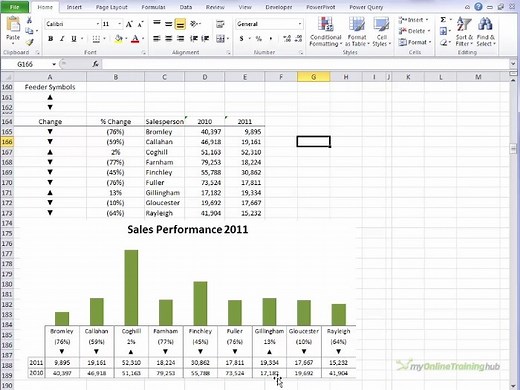Click Decrease Decimal

pos(299,39)
